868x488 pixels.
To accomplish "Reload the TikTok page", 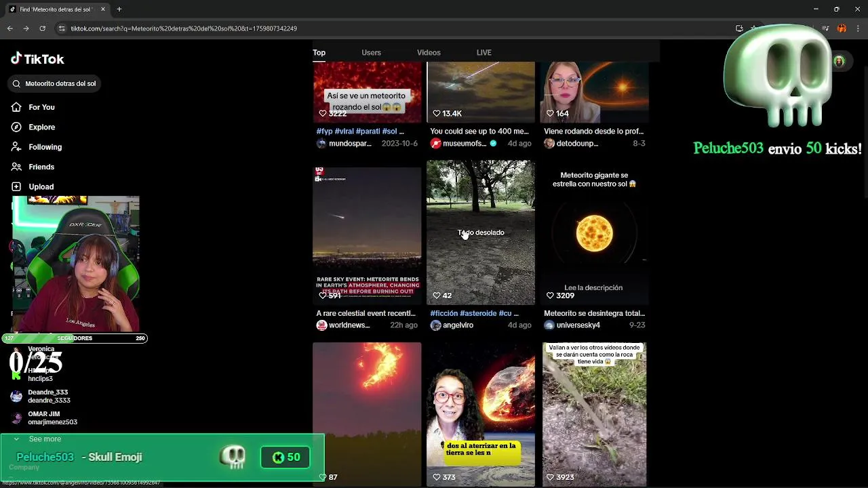I will click(x=42, y=28).
